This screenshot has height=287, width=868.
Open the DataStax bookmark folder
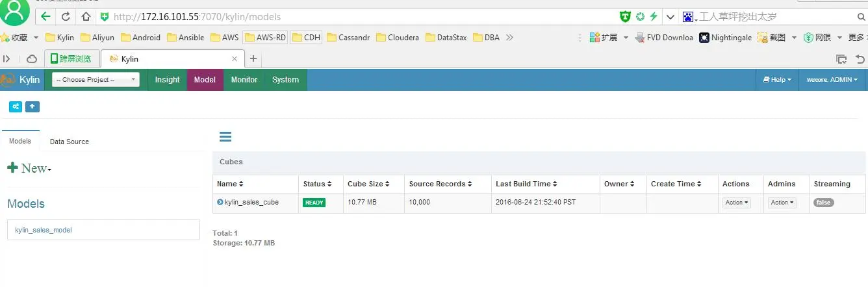446,37
